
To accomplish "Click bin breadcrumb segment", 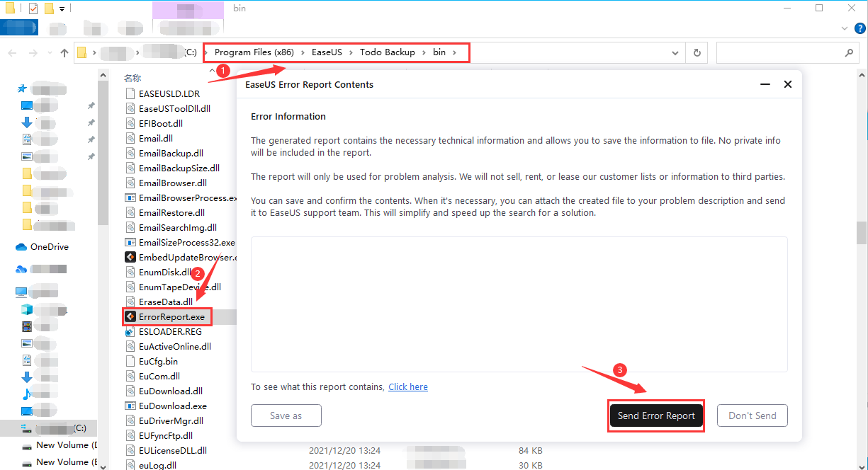I will [439, 52].
